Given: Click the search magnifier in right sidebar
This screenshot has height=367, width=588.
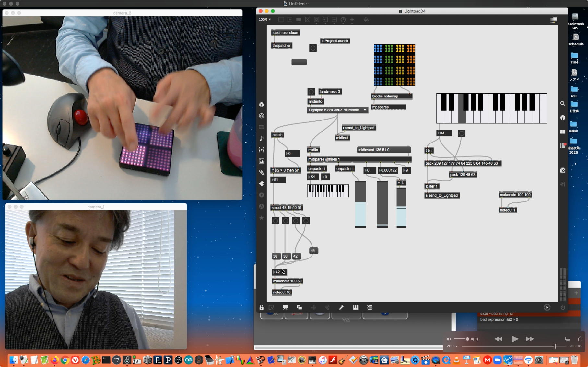Looking at the screenshot, I should [563, 104].
